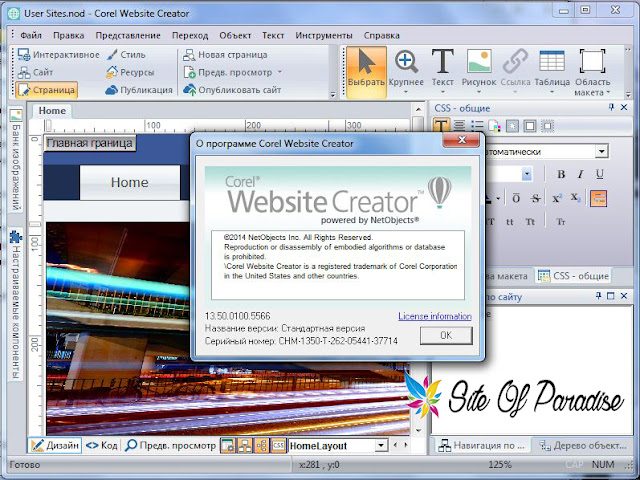Switch to the Код view tab
The height and width of the screenshot is (480, 640).
point(102,445)
